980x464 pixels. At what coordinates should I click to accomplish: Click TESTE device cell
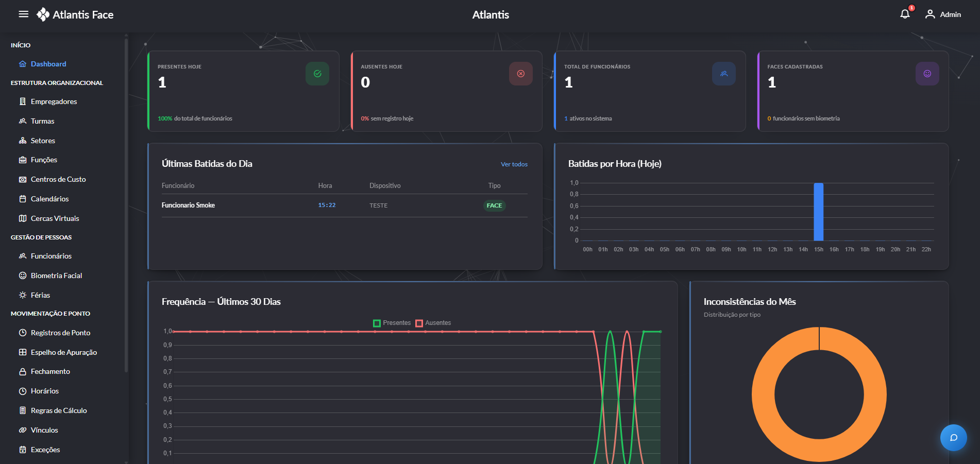click(378, 205)
